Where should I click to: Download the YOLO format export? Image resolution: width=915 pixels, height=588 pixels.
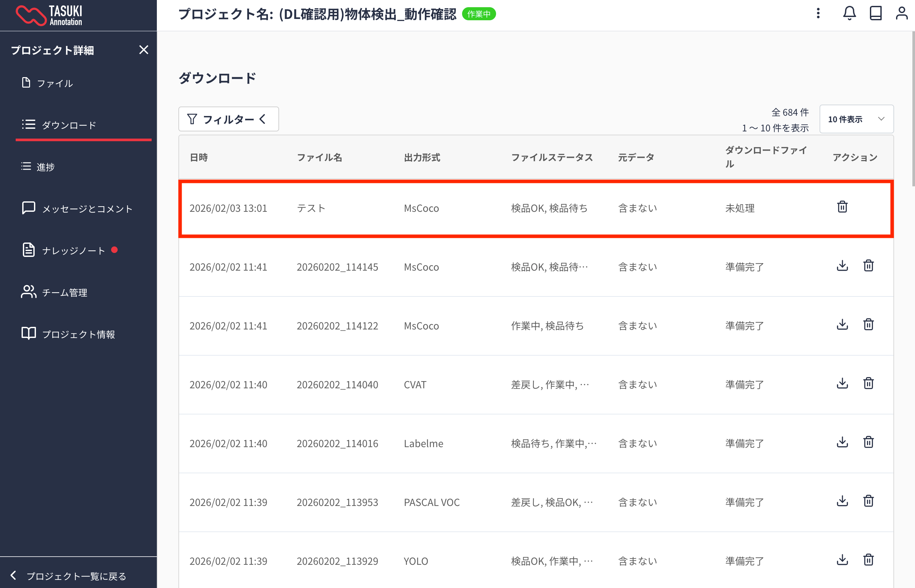[x=842, y=560]
